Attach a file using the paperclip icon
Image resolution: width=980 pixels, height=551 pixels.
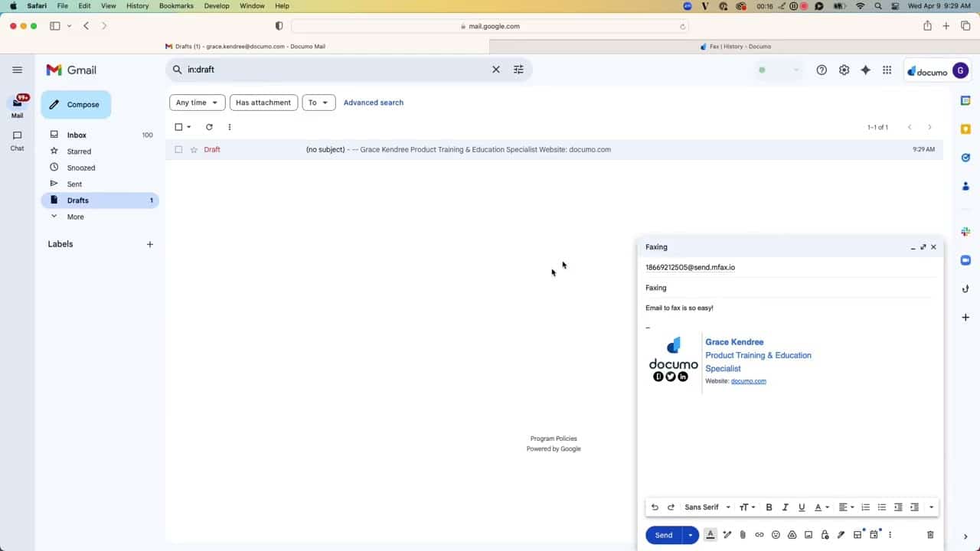click(743, 535)
